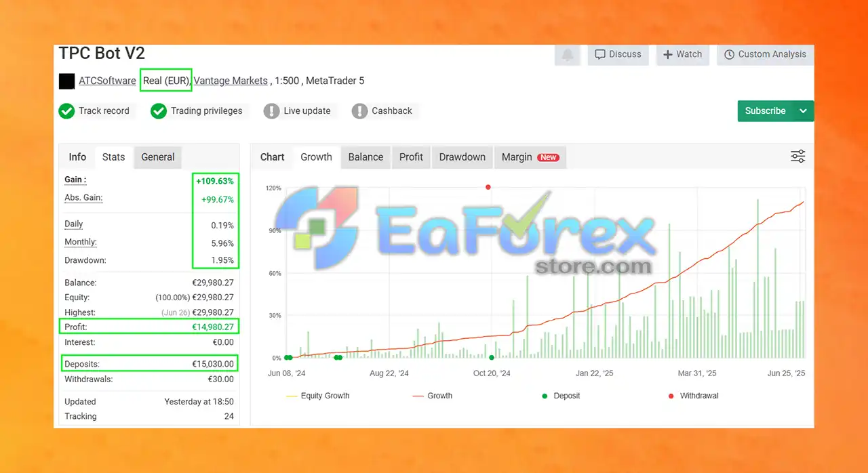The height and width of the screenshot is (473, 868).
Task: Toggle Deposit markers in chart legend
Action: [x=561, y=396]
